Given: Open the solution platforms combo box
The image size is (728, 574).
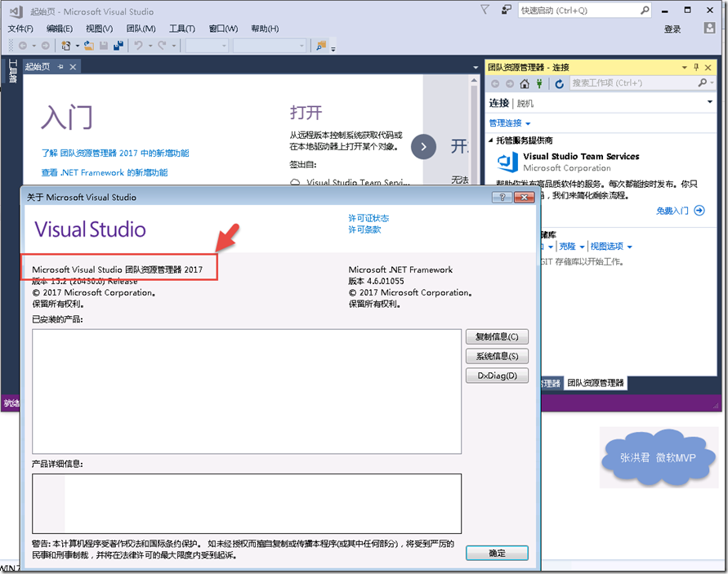Looking at the screenshot, I should point(270,46).
